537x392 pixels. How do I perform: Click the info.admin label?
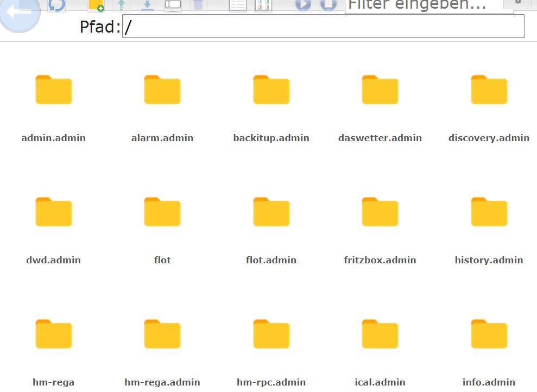click(489, 382)
